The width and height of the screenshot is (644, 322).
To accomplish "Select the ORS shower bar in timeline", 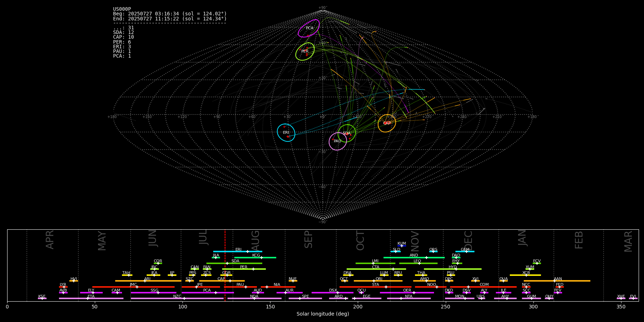I will click(x=433, y=252).
